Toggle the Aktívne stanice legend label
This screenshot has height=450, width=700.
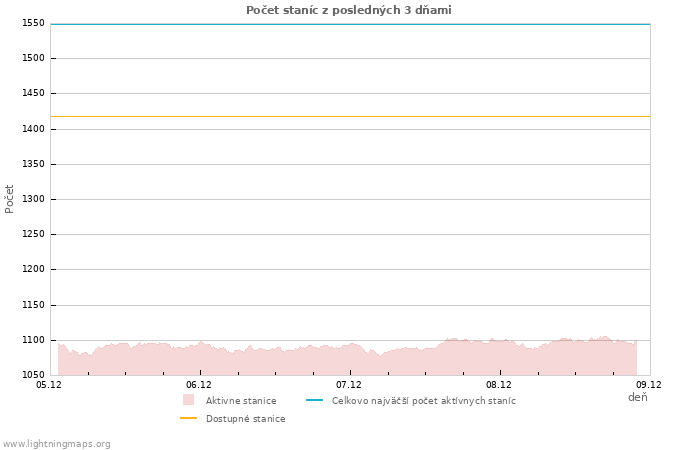coord(241,401)
